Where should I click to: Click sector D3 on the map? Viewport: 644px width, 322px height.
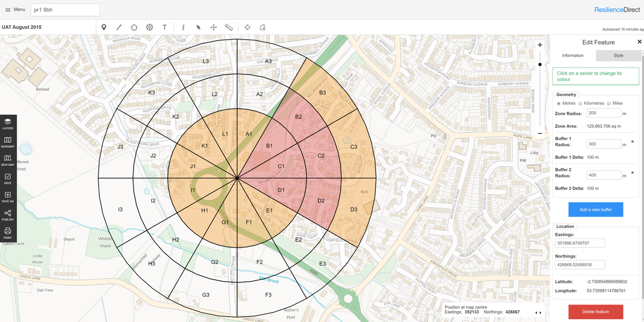click(354, 209)
